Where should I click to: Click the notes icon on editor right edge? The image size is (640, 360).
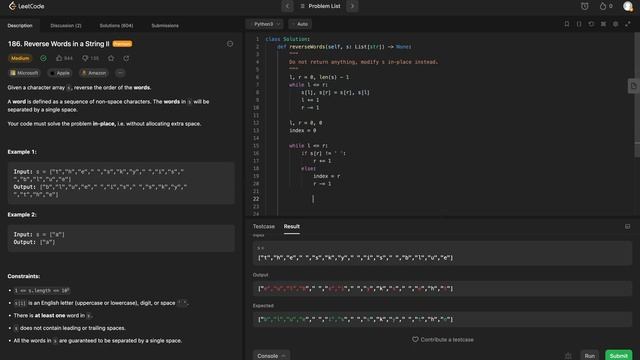pos(633,86)
